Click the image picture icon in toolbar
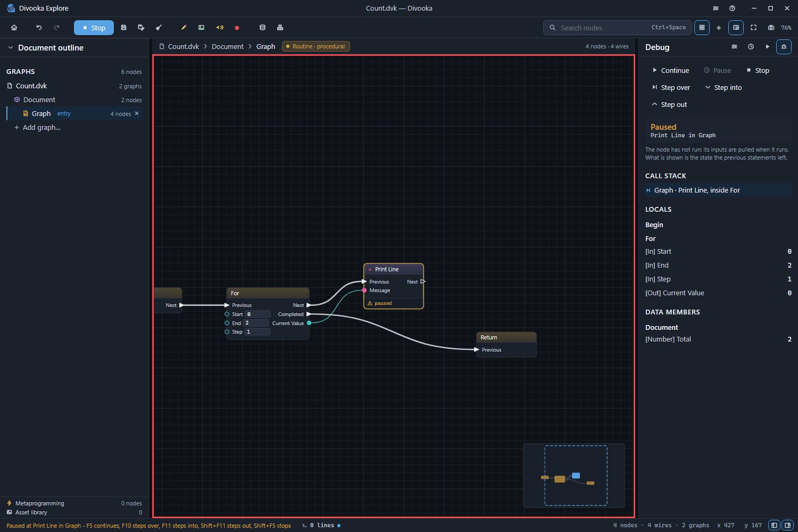This screenshot has height=532, width=798. click(x=201, y=28)
